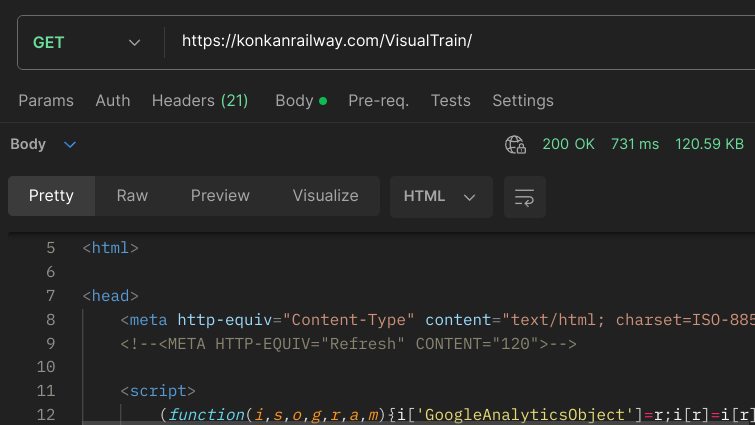Image resolution: width=755 pixels, height=425 pixels.
Task: Click the head tag on line 7
Action: (111, 296)
